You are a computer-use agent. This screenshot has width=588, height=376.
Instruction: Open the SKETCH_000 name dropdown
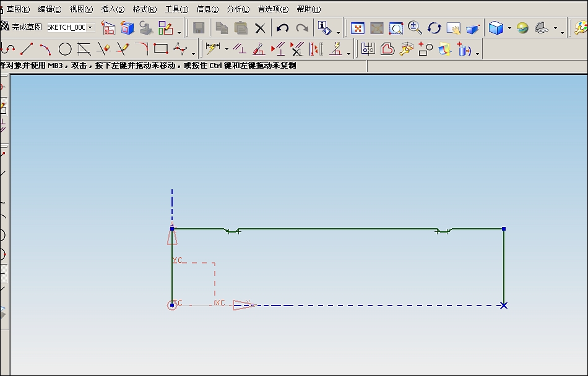click(90, 27)
